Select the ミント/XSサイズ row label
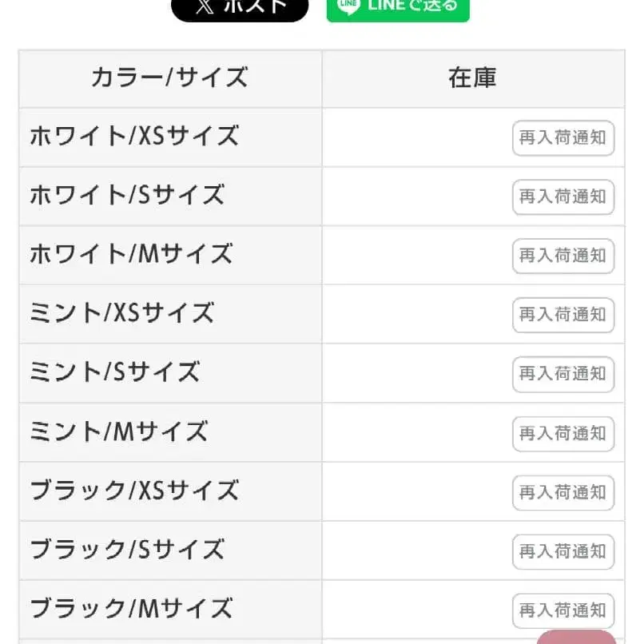This screenshot has height=644, width=644. (121, 313)
